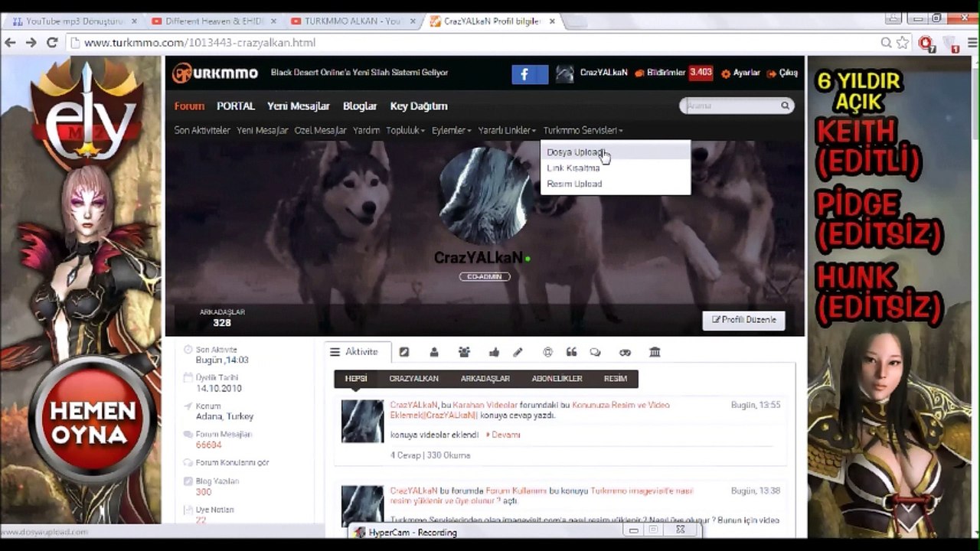The height and width of the screenshot is (551, 980).
Task: Go to the Forum section
Action: (189, 106)
